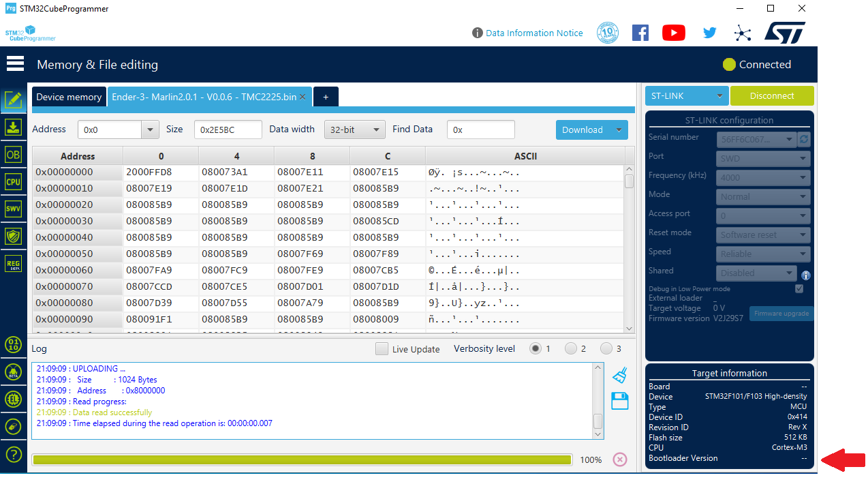Open the Data width 32-bit dropdown
Viewport: 868px width, 482px height.
pos(355,130)
